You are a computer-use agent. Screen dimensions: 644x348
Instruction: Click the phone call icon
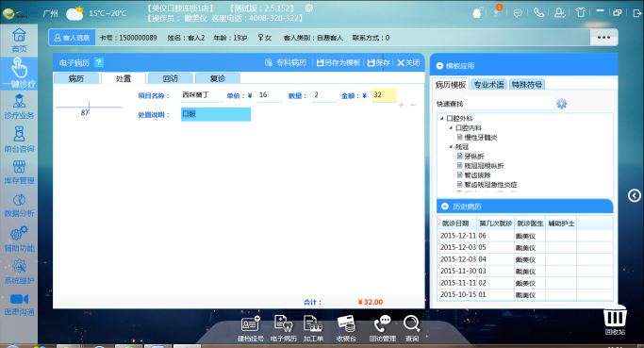[x=538, y=13]
